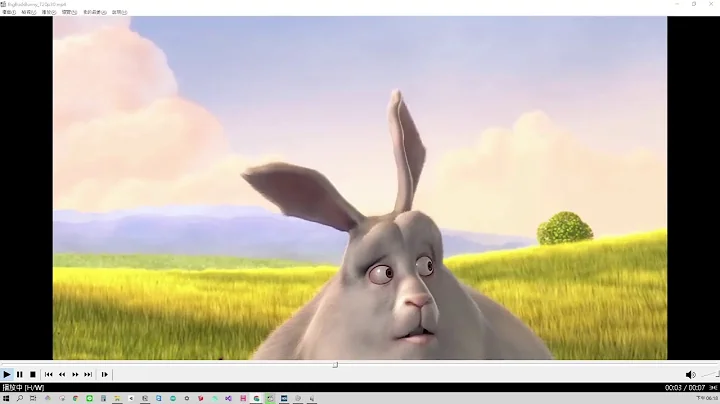Click the Play button

(6, 375)
